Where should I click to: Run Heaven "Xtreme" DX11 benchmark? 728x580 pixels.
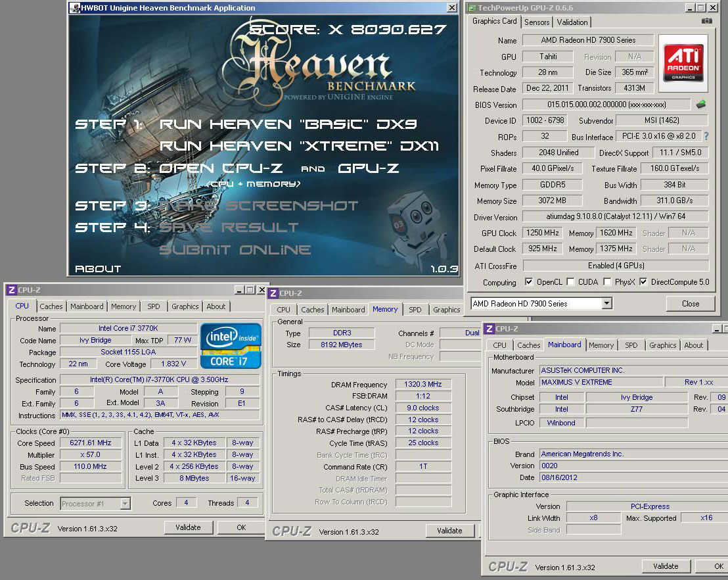pos(299,146)
